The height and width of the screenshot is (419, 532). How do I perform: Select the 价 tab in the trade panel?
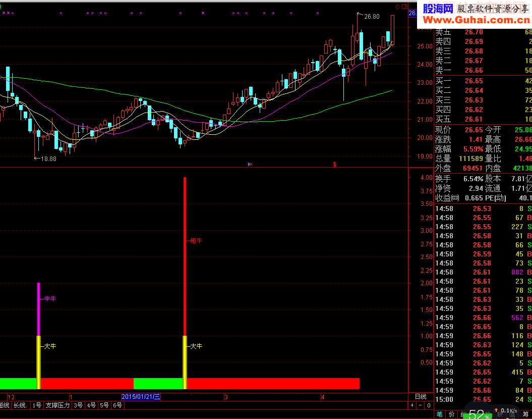[452, 414]
